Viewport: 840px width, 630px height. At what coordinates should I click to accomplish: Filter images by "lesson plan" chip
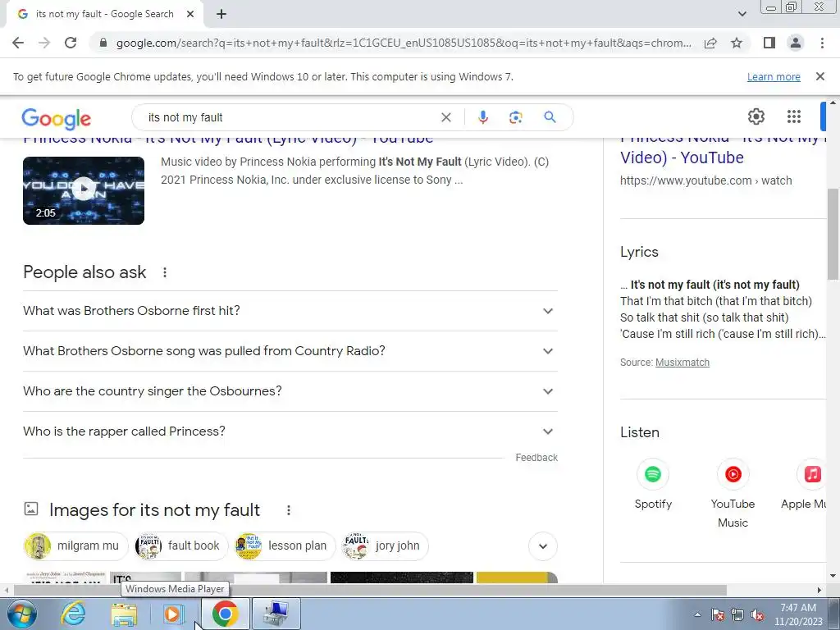(x=285, y=546)
